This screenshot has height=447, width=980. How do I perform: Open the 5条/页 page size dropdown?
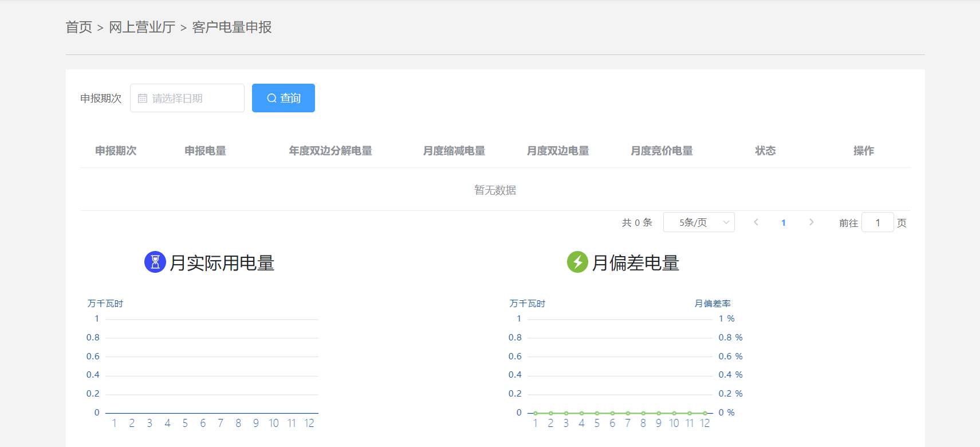[699, 222]
